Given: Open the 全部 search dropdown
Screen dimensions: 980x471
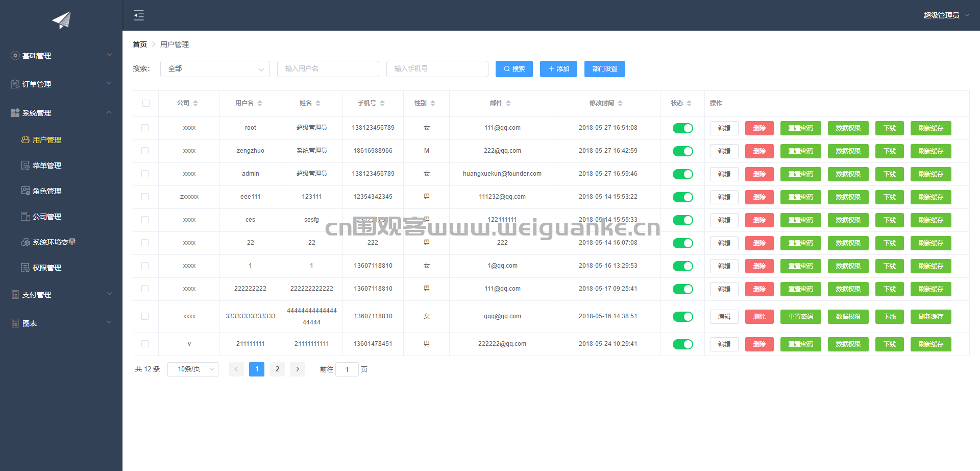Looking at the screenshot, I should 215,69.
